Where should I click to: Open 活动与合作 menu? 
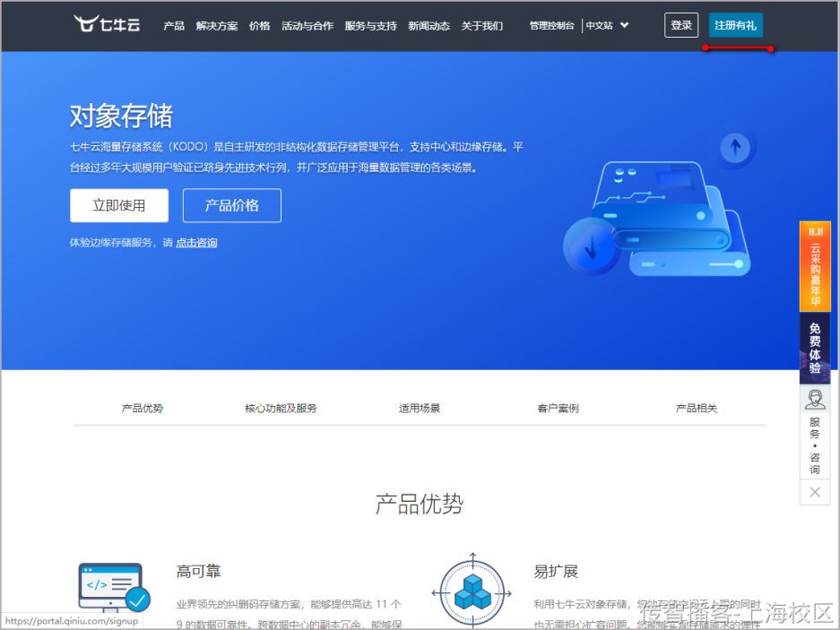[x=307, y=26]
